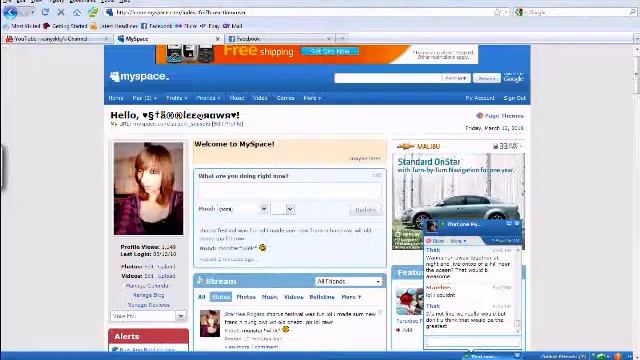Click the maybe later link
640x360 pixels.
pos(365,158)
